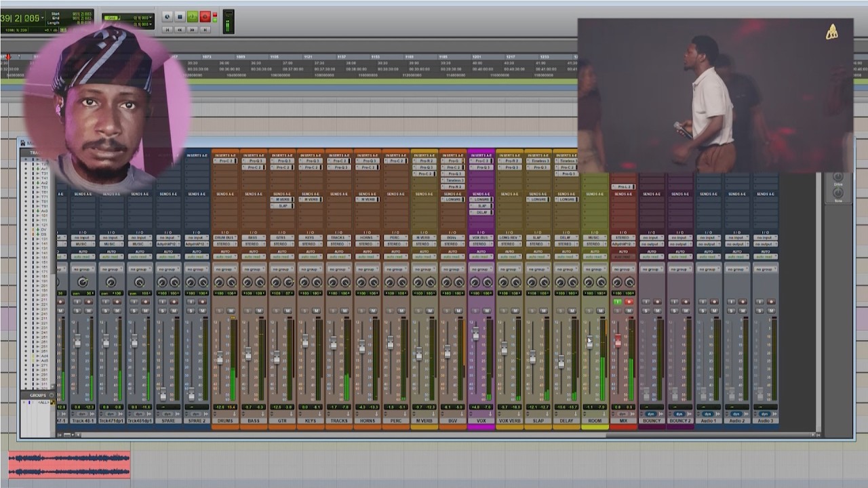This screenshot has width=868, height=488.
Task: Open the no group selector on GTR
Action: coord(281,269)
